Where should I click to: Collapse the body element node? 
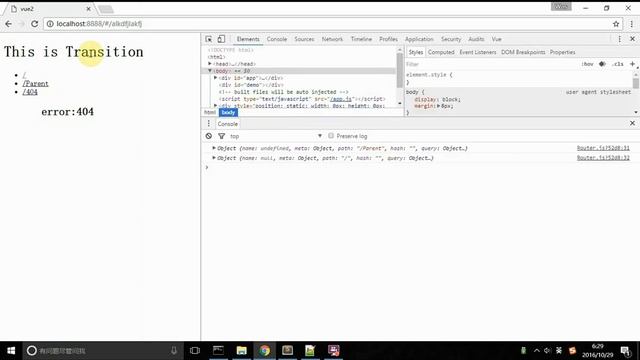(210, 71)
